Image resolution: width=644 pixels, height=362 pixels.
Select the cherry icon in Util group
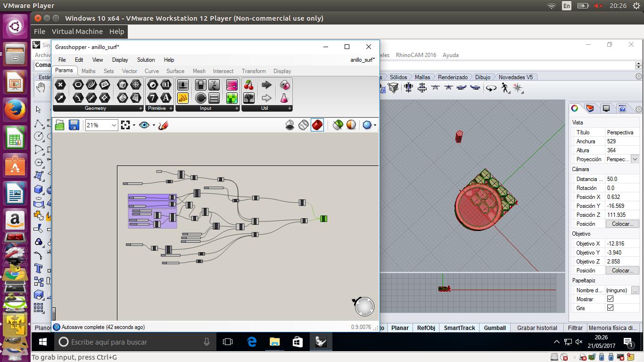point(249,85)
